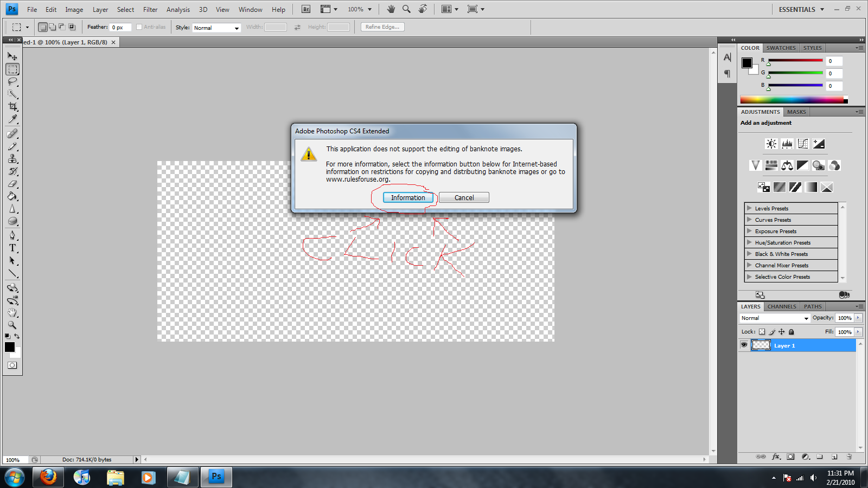Open the Image menu
Viewport: 868px width, 488px height.
[x=74, y=9]
